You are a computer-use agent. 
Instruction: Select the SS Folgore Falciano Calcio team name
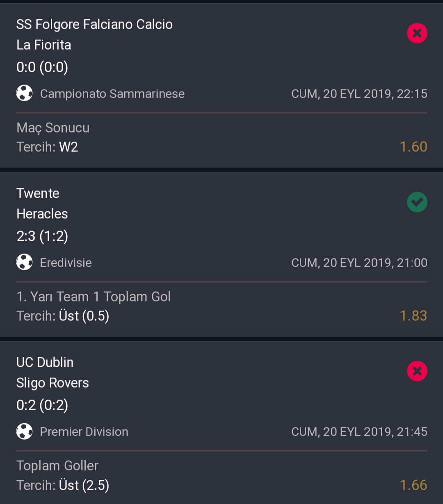coord(94,25)
